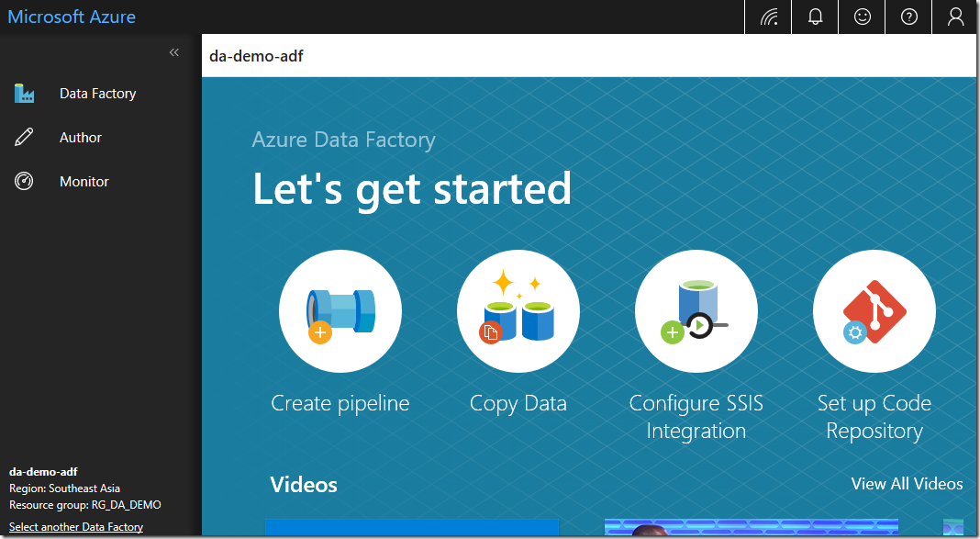
Task: Click the Configure SSIS Integration icon
Action: coord(696,310)
